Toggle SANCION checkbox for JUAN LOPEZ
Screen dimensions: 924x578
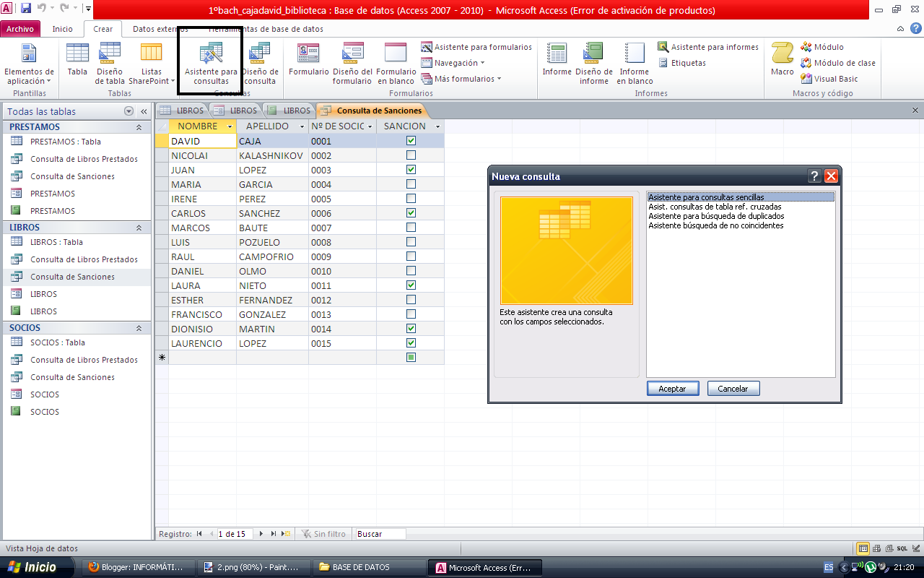click(411, 170)
